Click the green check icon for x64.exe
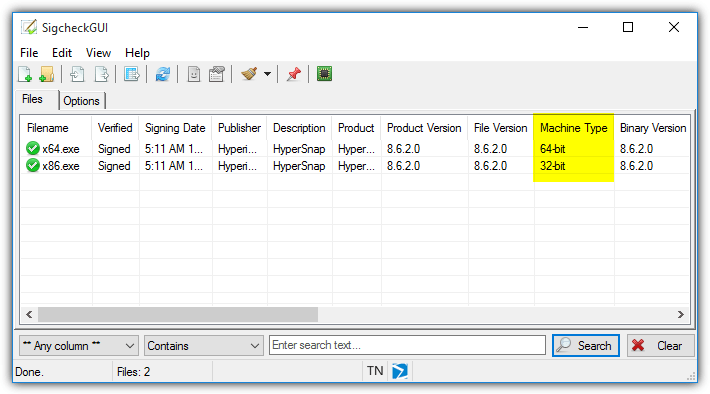The image size is (710, 394). tap(33, 148)
